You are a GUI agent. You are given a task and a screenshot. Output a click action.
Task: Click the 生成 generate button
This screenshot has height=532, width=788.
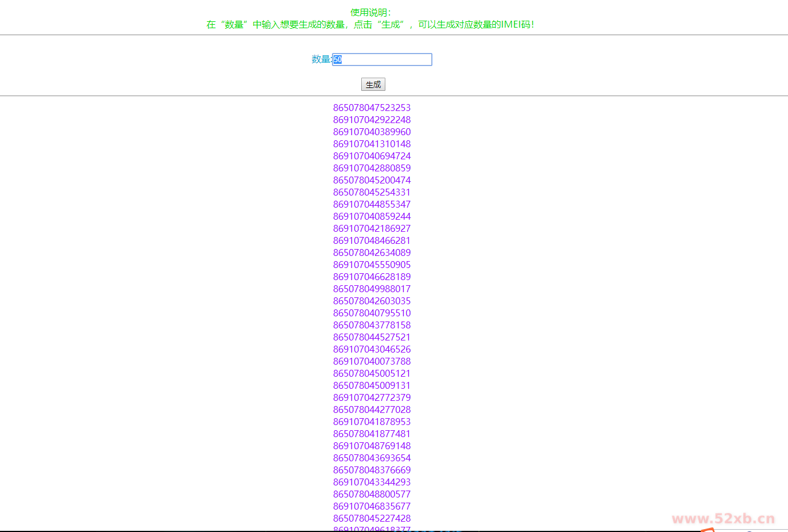pos(373,84)
